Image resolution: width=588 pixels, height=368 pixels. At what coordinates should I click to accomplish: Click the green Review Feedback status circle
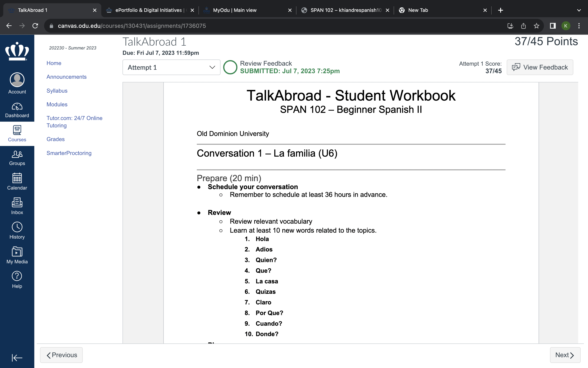pos(230,67)
